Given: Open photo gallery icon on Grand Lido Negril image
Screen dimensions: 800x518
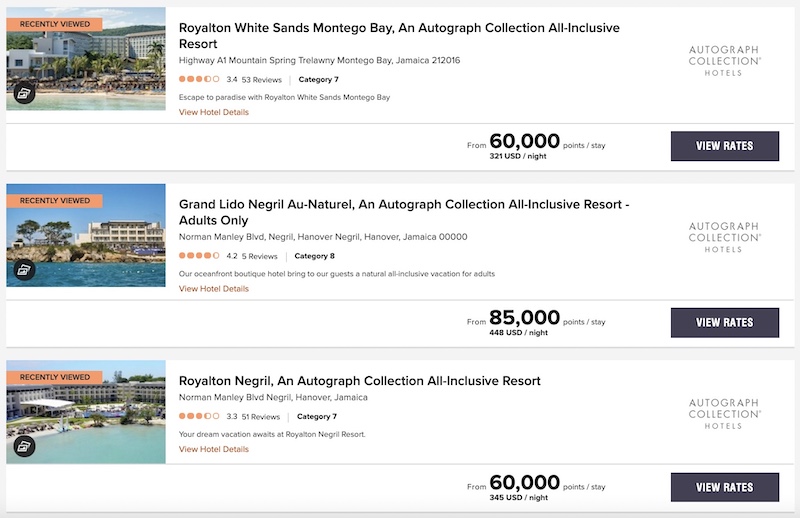Looking at the screenshot, I should coord(24,269).
